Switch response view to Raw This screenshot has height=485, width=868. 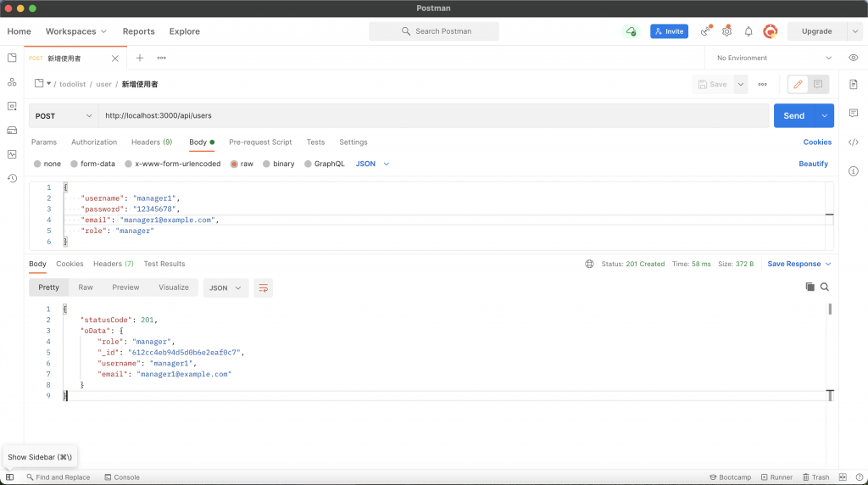pyautogui.click(x=86, y=287)
